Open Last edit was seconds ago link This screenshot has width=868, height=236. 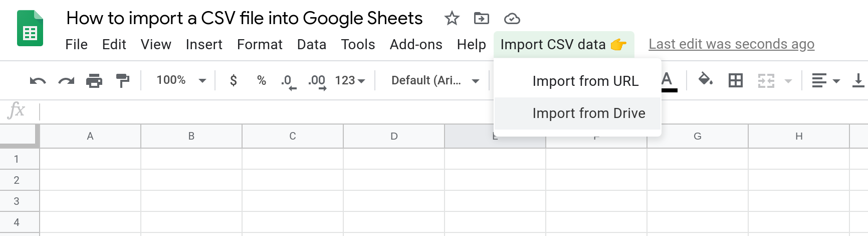(x=731, y=44)
